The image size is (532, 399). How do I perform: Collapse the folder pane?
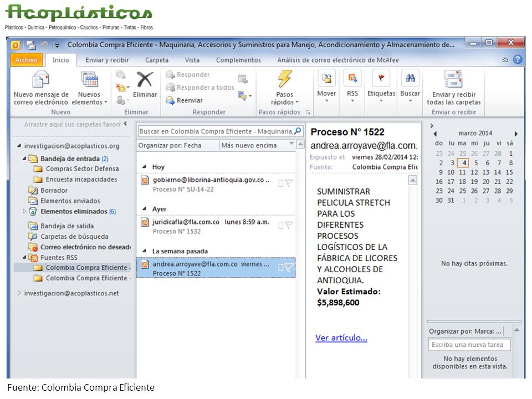tap(126, 124)
